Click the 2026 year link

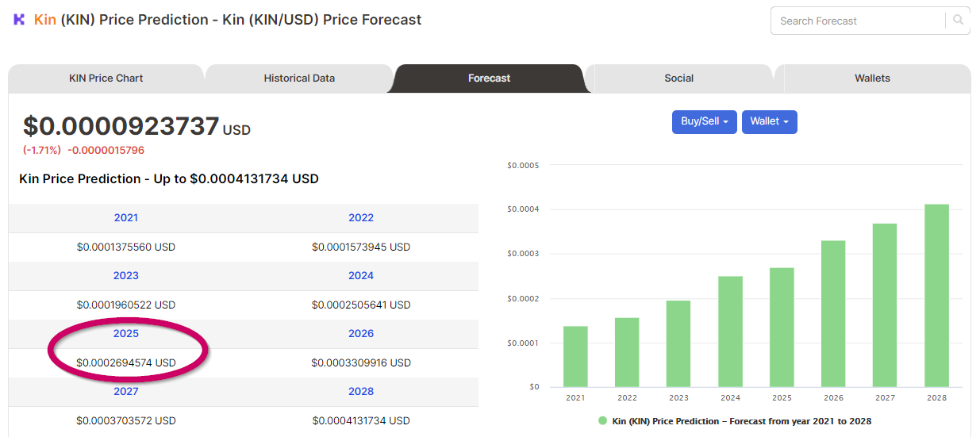coord(361,333)
